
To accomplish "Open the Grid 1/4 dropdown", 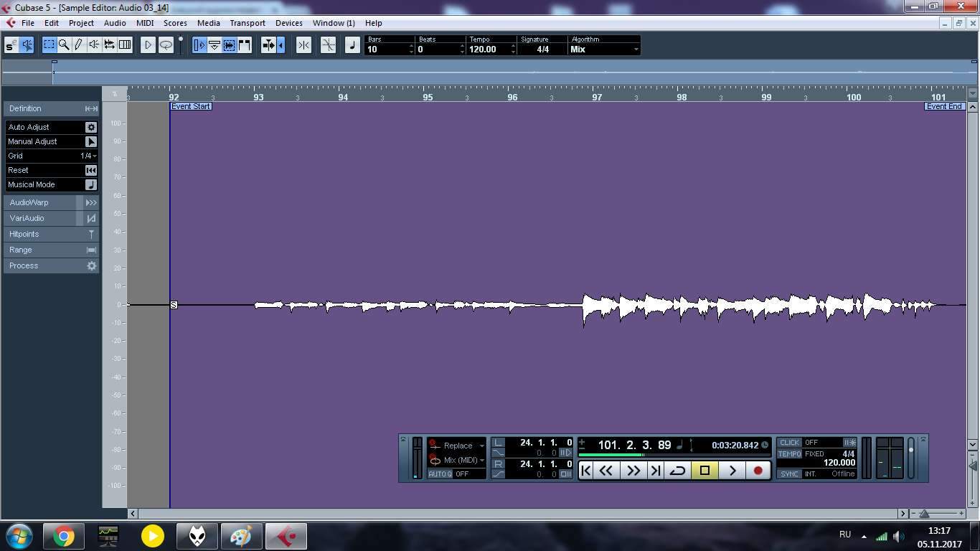I will coord(89,156).
